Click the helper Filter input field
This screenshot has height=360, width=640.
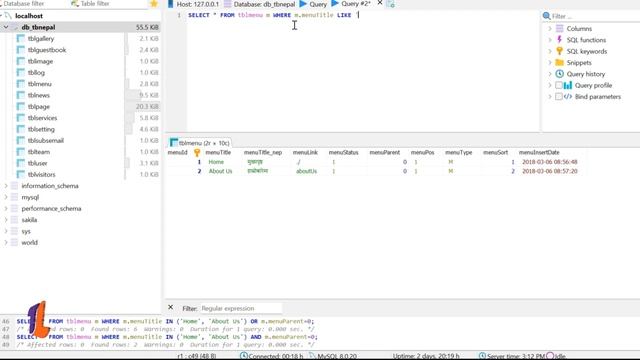tap(595, 16)
